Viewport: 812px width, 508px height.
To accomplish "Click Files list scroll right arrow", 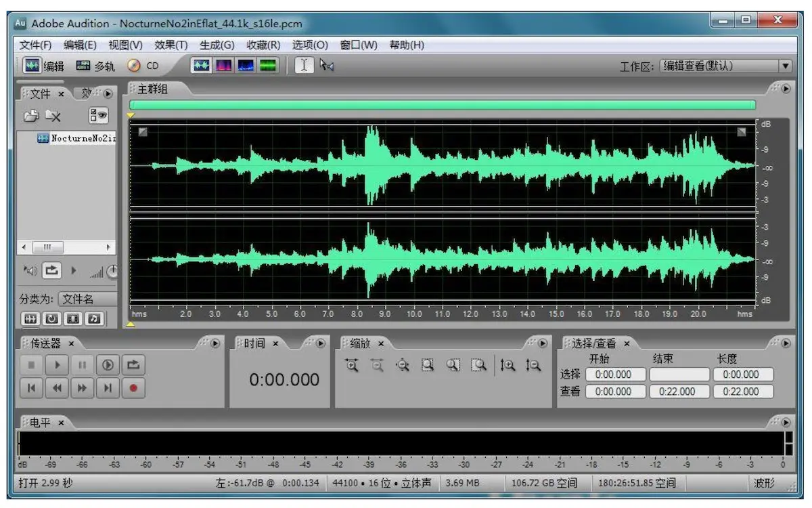I will coord(108,247).
